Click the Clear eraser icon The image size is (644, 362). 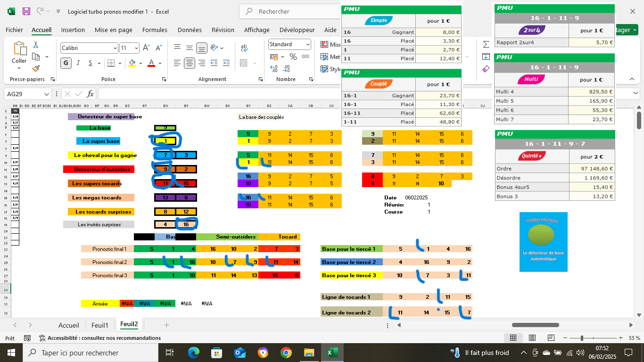coord(486,69)
